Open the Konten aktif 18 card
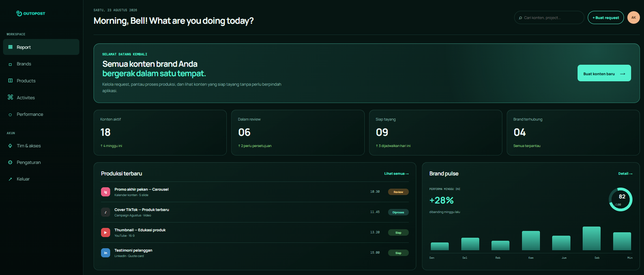 click(x=160, y=133)
